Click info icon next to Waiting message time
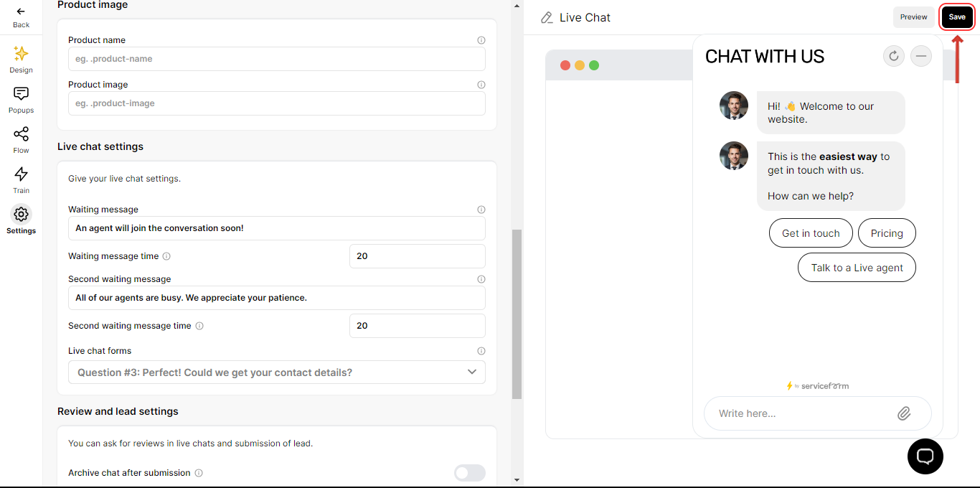Viewport: 980px width, 488px height. [x=166, y=256]
